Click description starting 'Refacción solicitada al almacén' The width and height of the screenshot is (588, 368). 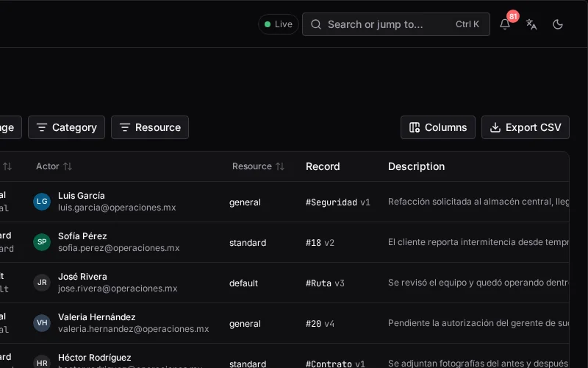point(478,202)
